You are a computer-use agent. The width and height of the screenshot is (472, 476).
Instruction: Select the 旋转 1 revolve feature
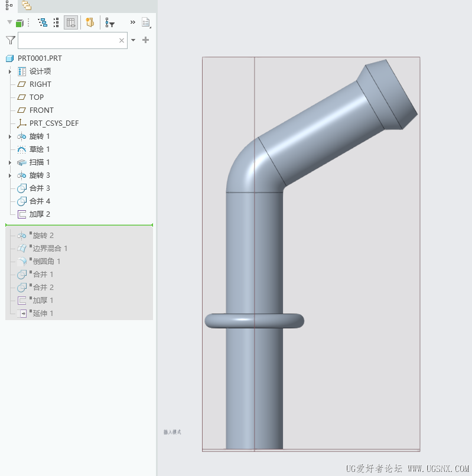[40, 136]
